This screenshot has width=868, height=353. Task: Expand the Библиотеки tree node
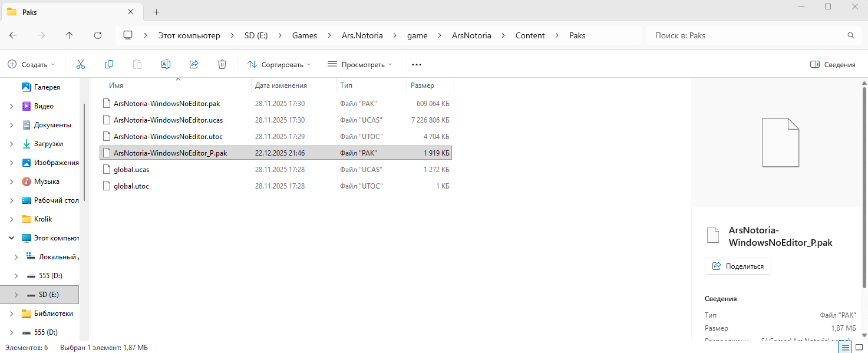click(12, 314)
